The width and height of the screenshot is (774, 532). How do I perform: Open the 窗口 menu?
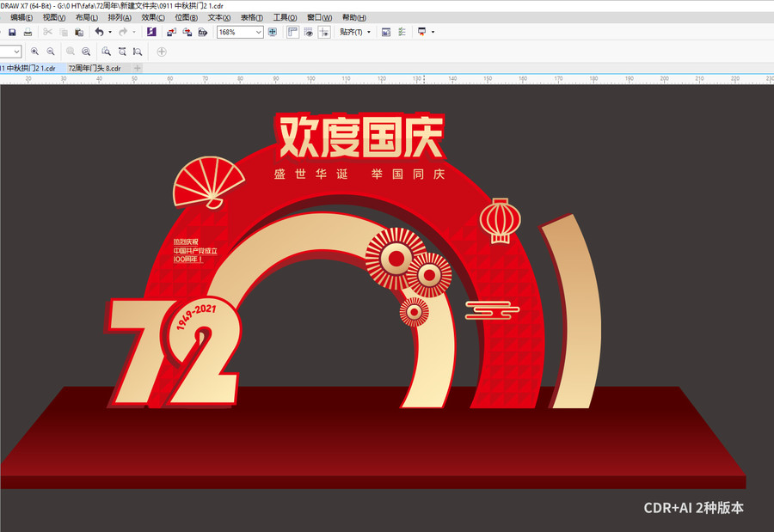pos(319,18)
